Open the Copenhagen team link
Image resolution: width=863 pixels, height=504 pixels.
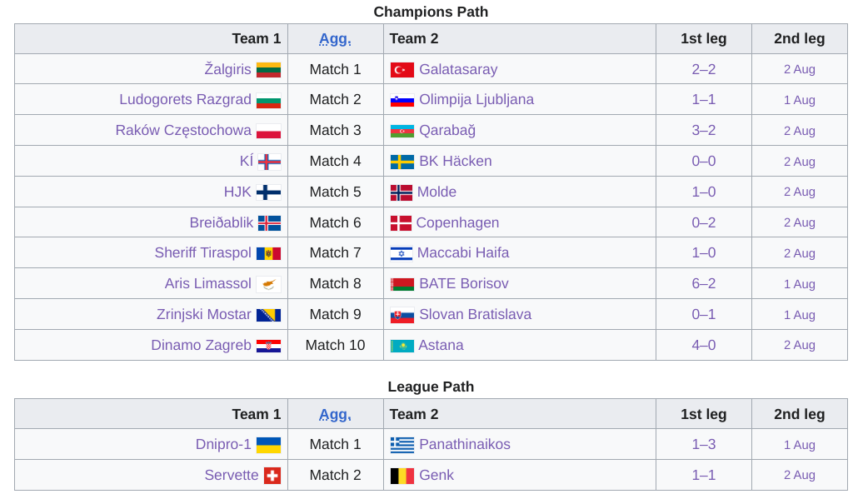pos(457,222)
